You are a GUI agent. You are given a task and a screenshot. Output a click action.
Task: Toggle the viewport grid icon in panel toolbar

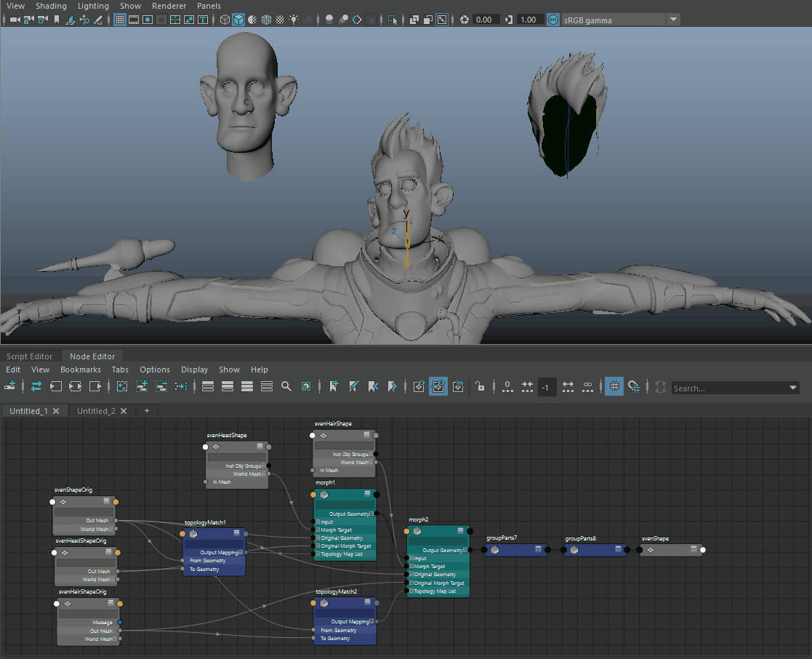tap(121, 20)
